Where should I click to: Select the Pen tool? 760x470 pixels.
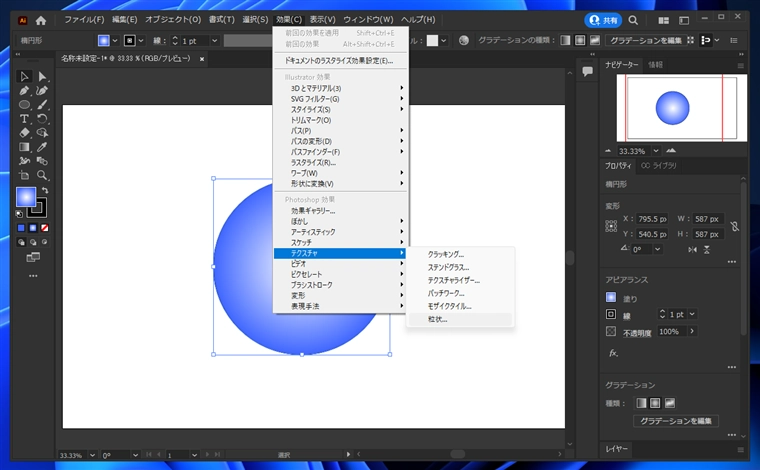tap(24, 91)
